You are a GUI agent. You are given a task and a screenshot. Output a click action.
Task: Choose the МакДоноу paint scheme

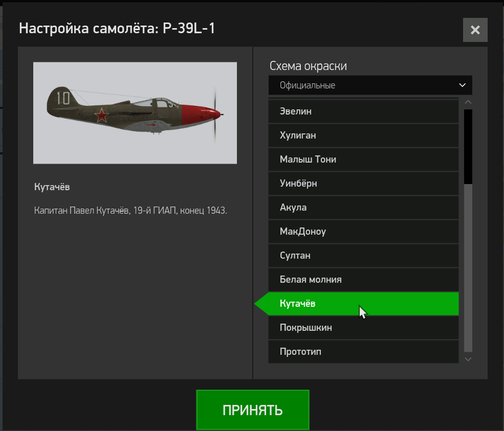point(363,232)
